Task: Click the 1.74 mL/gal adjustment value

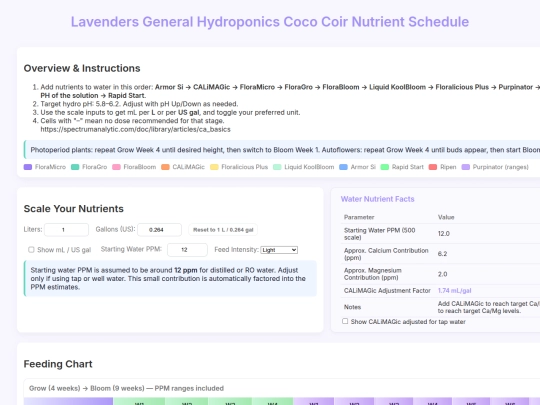Action: pos(454,291)
